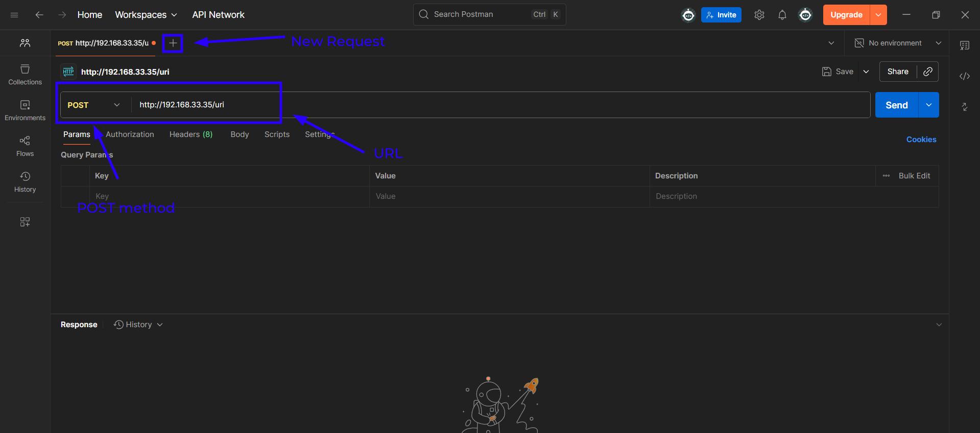
Task: Switch to the Scripts tab
Action: (277, 134)
